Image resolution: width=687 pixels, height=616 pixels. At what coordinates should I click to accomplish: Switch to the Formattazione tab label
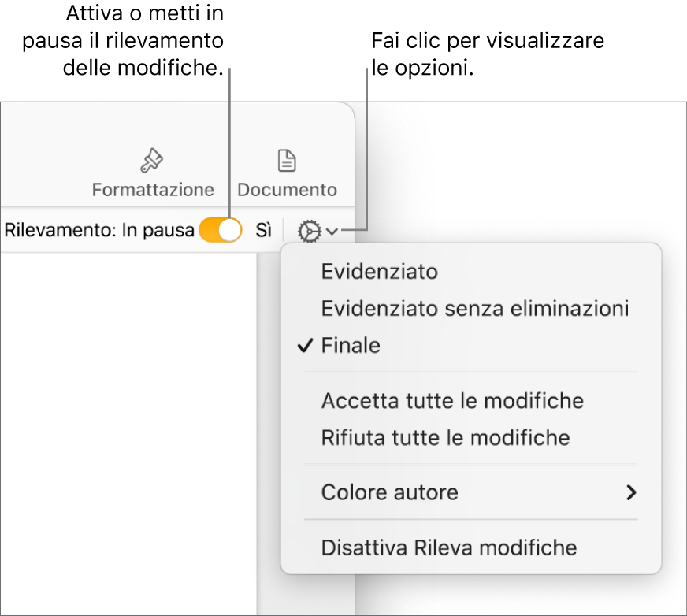click(x=153, y=190)
